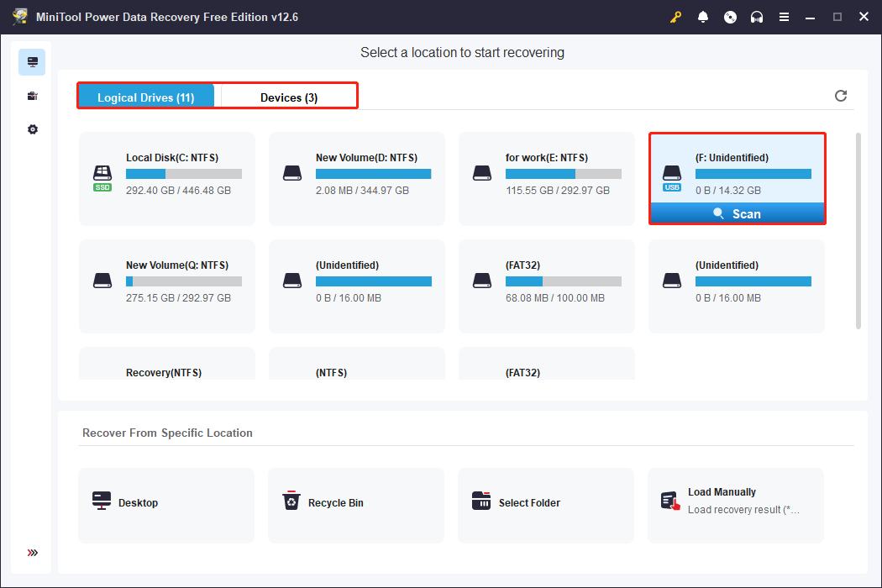Choose Recycle Bin as recovery location
Image resolution: width=882 pixels, height=588 pixels.
356,503
